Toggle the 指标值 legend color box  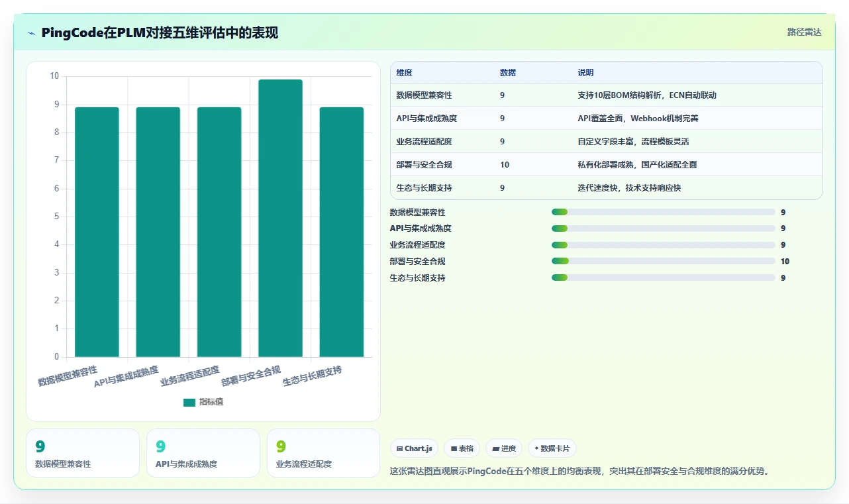[x=189, y=402]
